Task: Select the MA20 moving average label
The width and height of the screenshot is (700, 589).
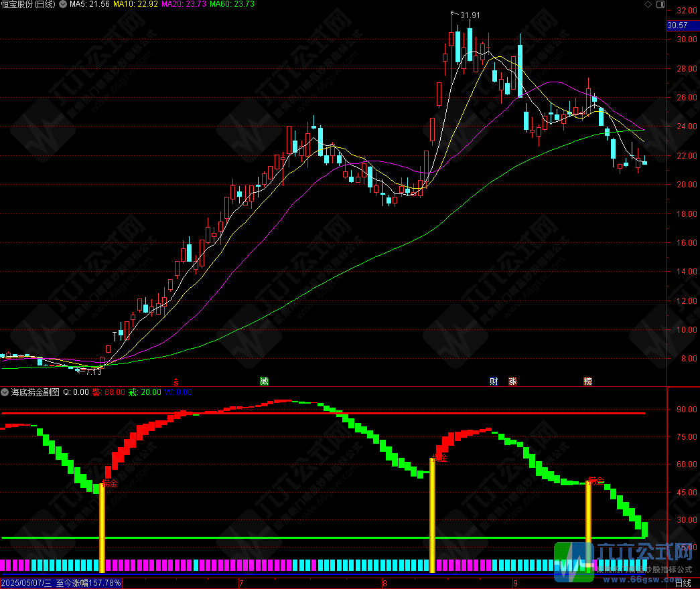Action: tap(184, 5)
